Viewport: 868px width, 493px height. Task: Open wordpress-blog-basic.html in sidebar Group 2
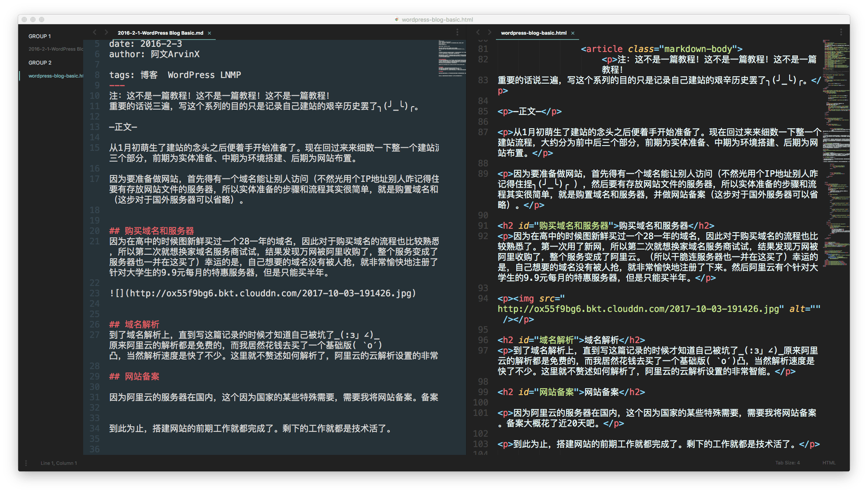tap(55, 76)
